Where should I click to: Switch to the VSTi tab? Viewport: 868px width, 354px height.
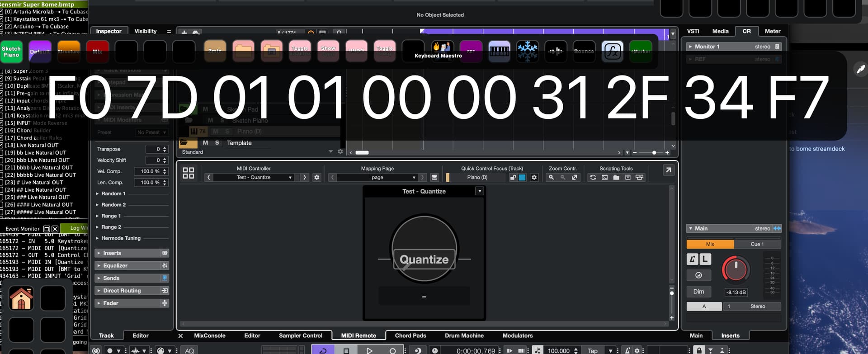(x=693, y=31)
